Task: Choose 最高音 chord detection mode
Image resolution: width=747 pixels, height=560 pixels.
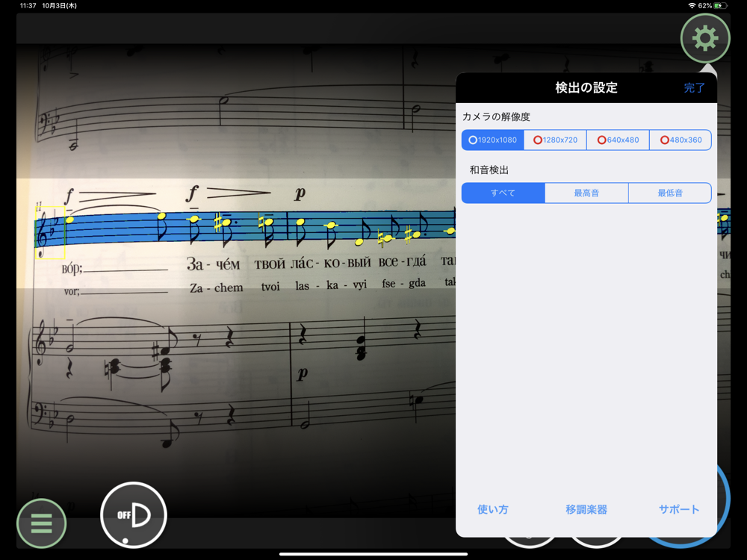Action: pos(586,193)
